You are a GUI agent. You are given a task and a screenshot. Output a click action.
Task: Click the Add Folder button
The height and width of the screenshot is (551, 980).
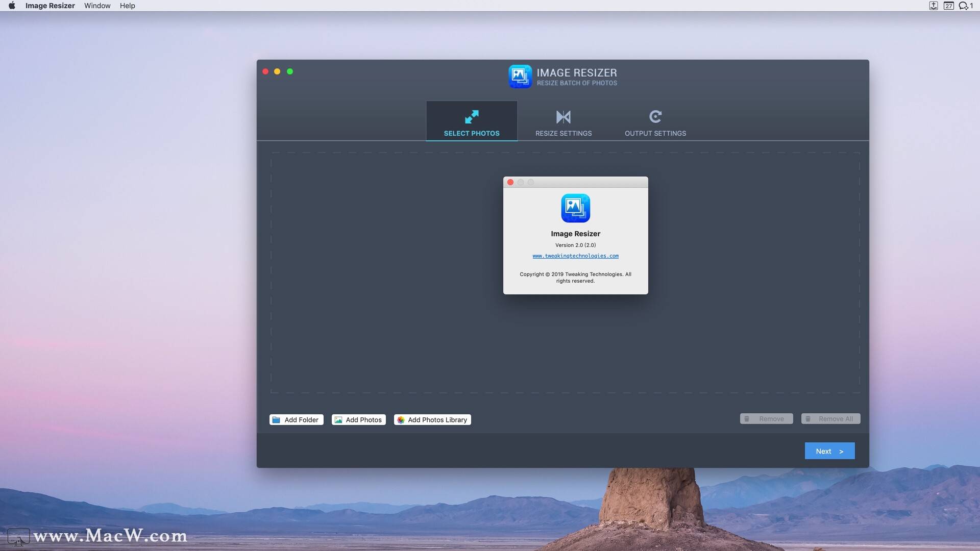coord(297,419)
